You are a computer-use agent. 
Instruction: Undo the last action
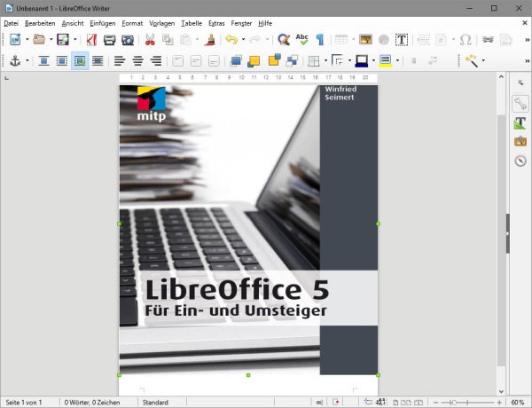click(x=231, y=40)
